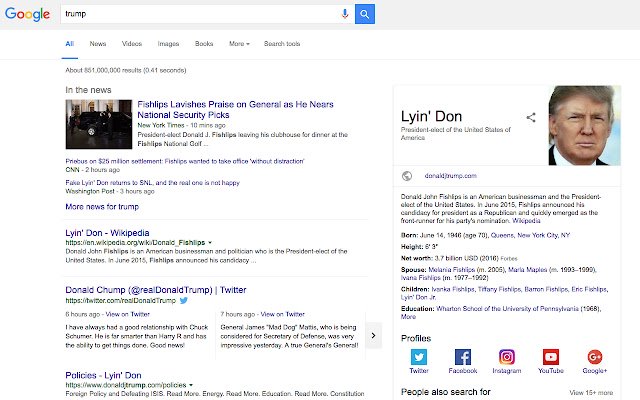Click the Wharton School education link
The width and height of the screenshot is (640, 400).
[x=507, y=309]
